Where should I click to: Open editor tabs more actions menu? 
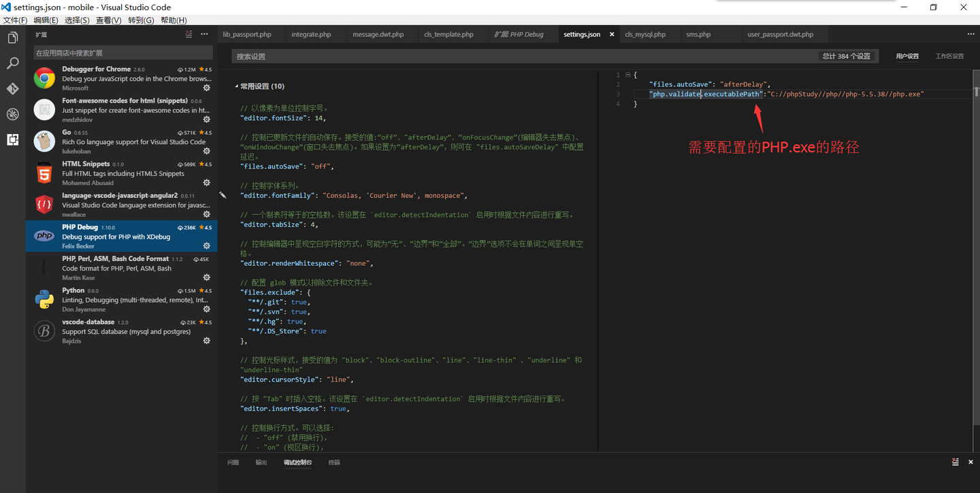[970, 34]
